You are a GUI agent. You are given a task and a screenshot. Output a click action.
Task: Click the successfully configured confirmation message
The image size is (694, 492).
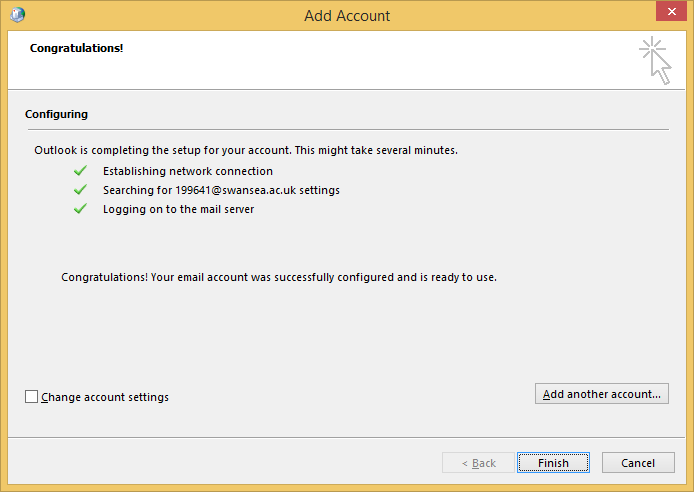point(279,277)
